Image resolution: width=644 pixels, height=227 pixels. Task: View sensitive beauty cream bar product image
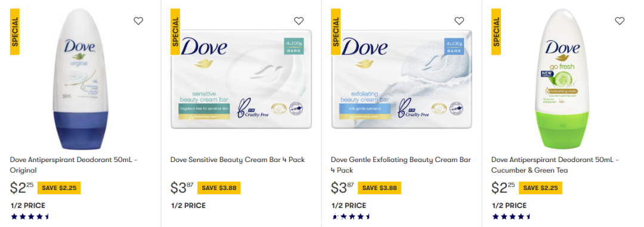[x=241, y=80]
